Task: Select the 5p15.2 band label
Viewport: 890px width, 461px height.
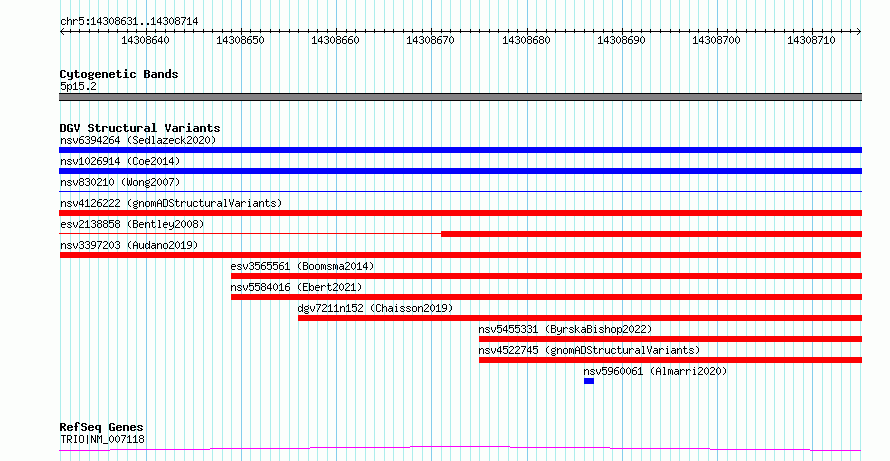Action: tap(78, 86)
